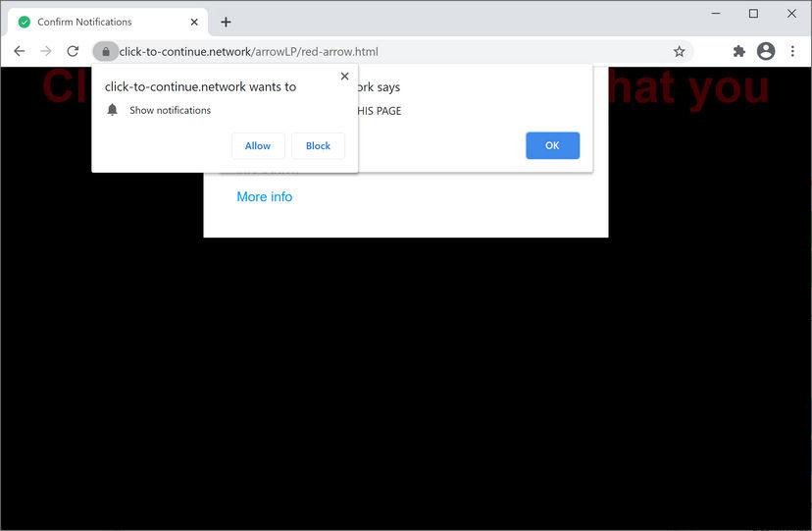The width and height of the screenshot is (812, 531).
Task: Open the Chrome three-dot menu
Action: point(792,51)
